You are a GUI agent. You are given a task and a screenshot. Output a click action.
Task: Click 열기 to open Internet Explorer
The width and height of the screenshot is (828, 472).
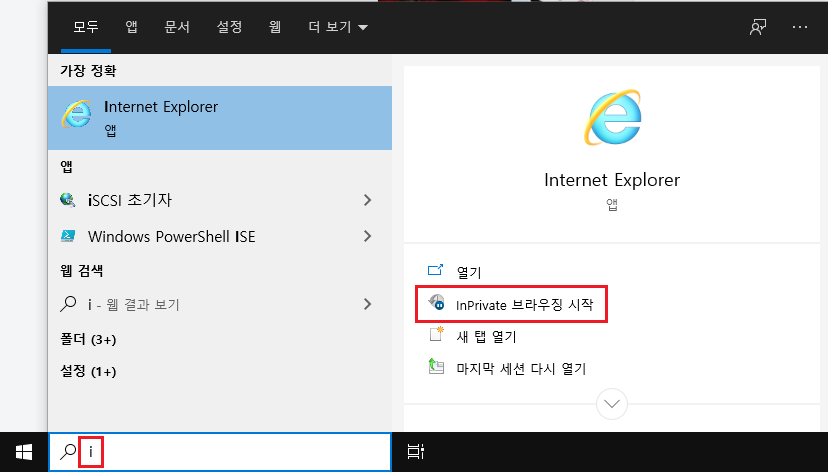point(469,272)
